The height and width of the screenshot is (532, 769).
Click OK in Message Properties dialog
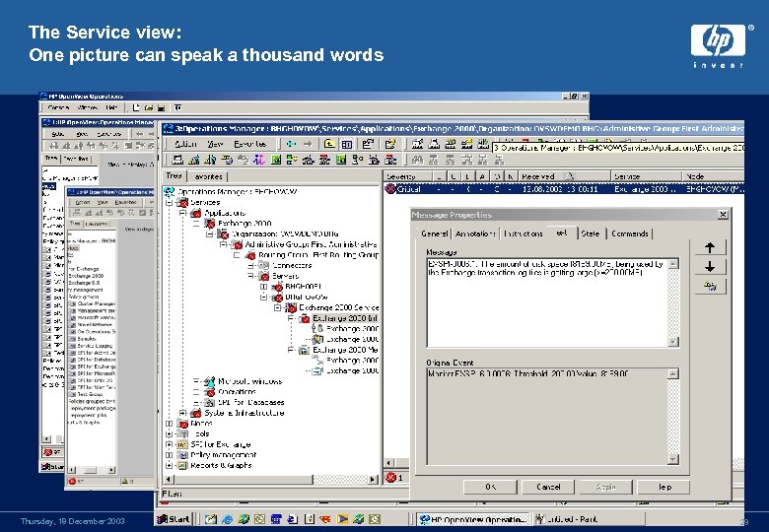(490, 487)
